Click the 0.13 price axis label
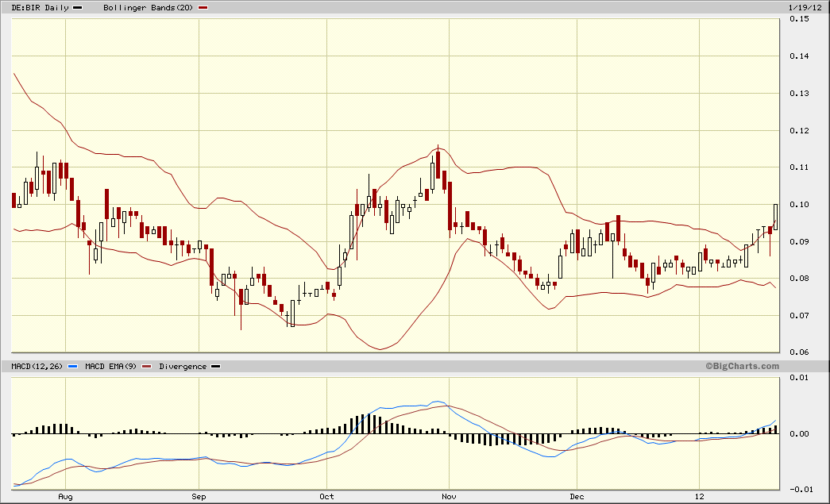Screen dimensions: 830x504 (799, 93)
